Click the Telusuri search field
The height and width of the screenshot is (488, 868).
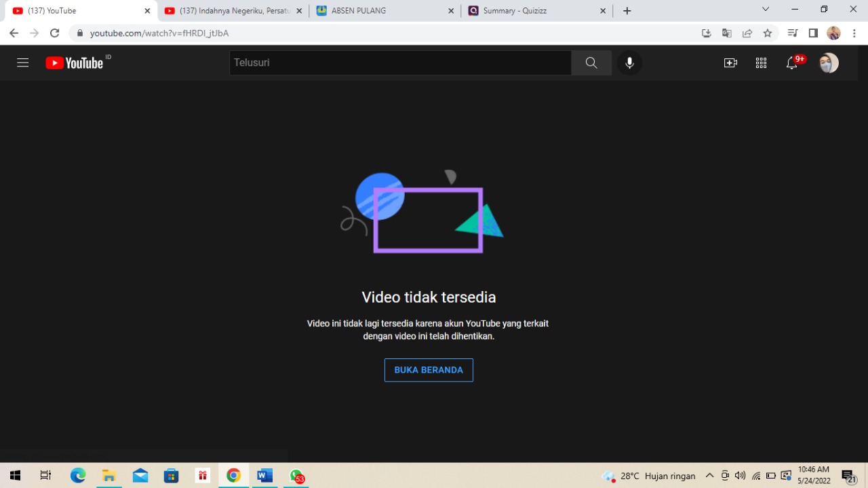point(400,62)
